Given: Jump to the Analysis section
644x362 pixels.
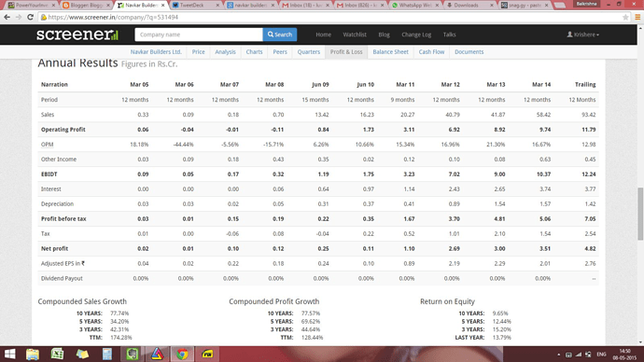Looking at the screenshot, I should (225, 51).
